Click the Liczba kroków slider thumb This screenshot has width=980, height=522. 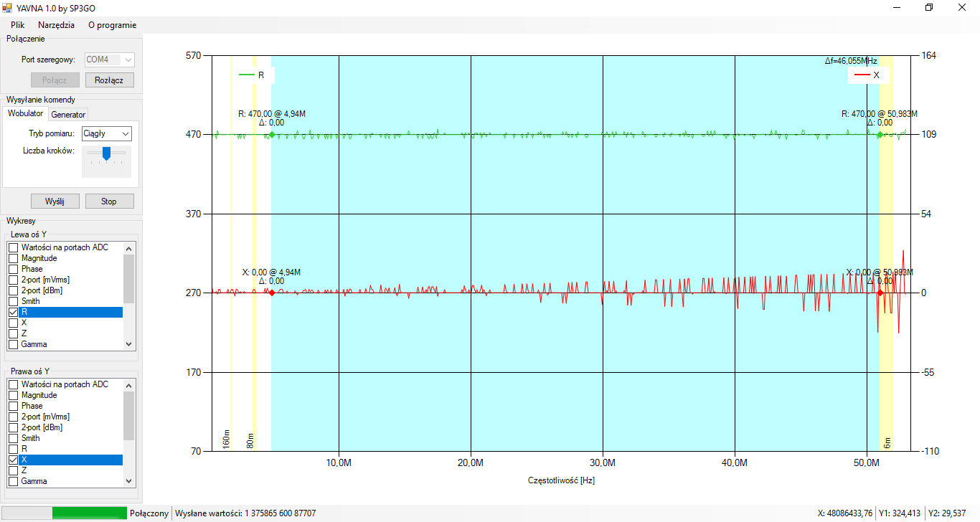pyautogui.click(x=106, y=153)
